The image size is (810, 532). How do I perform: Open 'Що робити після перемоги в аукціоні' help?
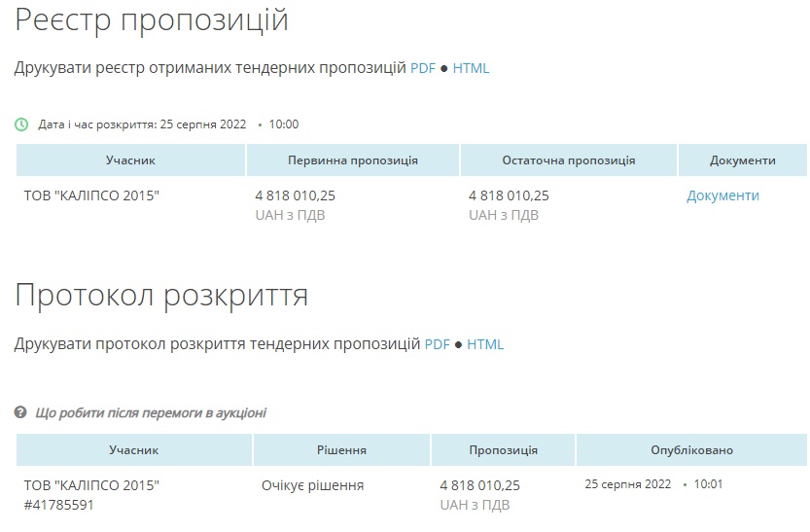(x=151, y=412)
